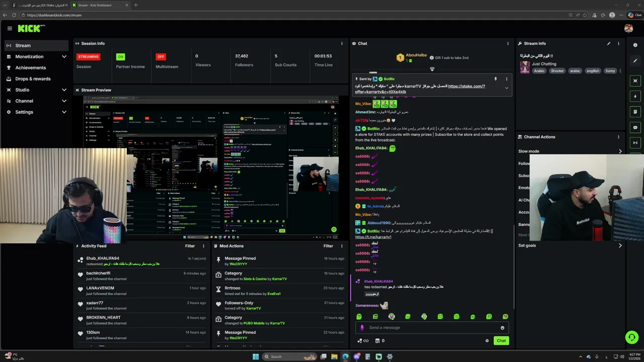Expand the Studio sidebar section
This screenshot has height=362, width=644.
pos(64,90)
